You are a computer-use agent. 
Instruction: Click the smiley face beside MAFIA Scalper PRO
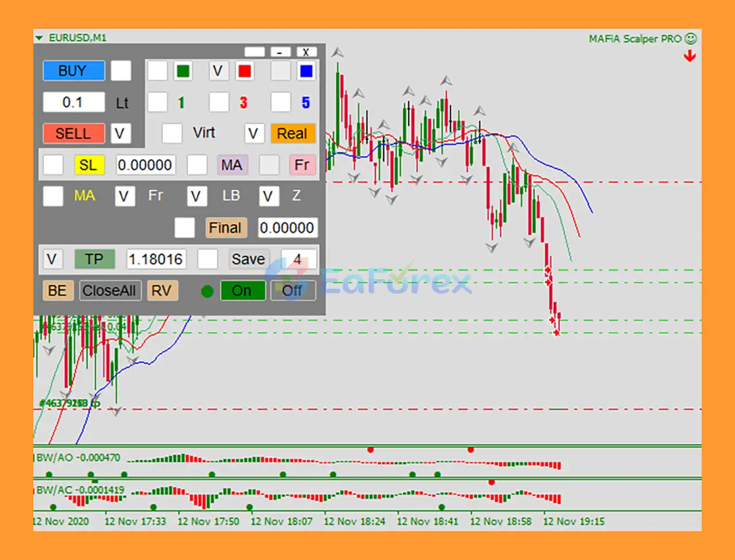tap(691, 38)
